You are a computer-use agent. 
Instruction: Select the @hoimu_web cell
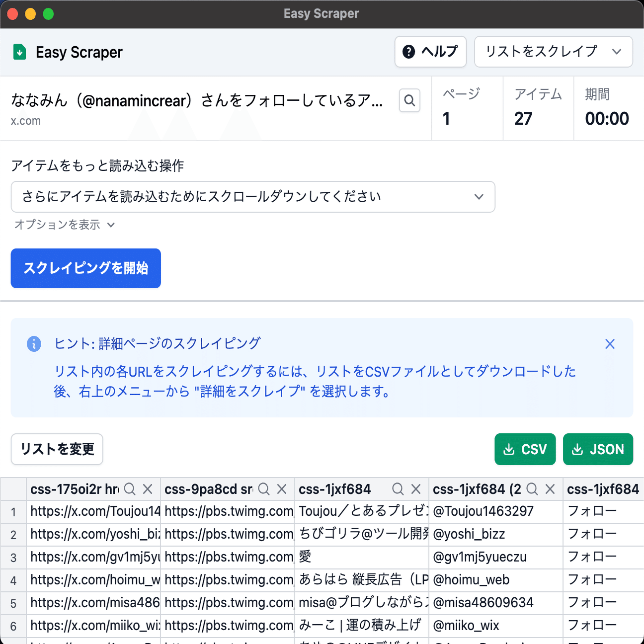point(496,580)
